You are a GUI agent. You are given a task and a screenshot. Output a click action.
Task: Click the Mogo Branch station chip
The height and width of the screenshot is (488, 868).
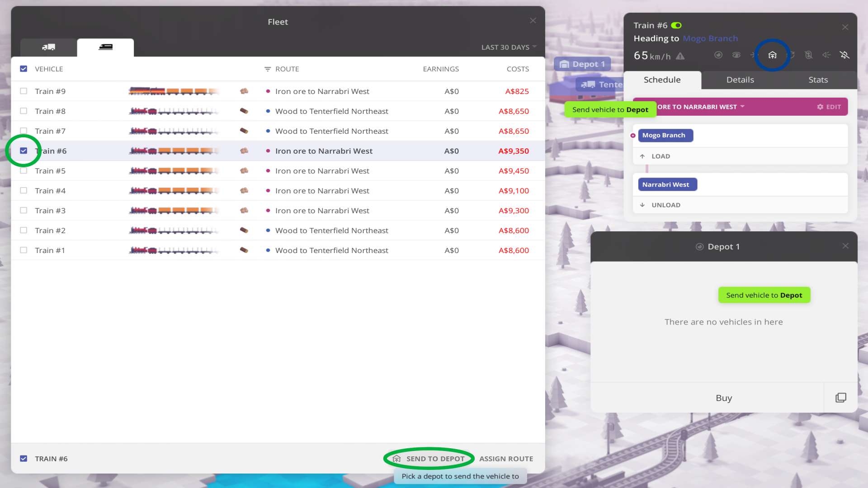click(x=665, y=135)
